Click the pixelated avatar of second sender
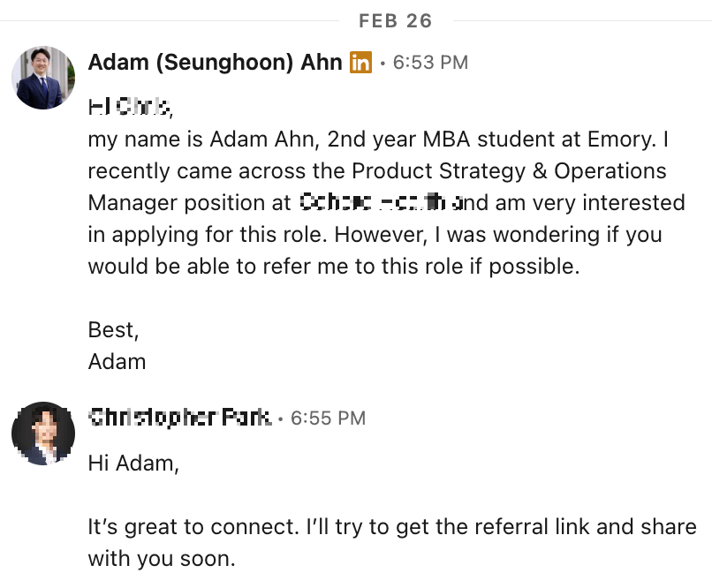Screen dimensions: 712x588 [43, 433]
